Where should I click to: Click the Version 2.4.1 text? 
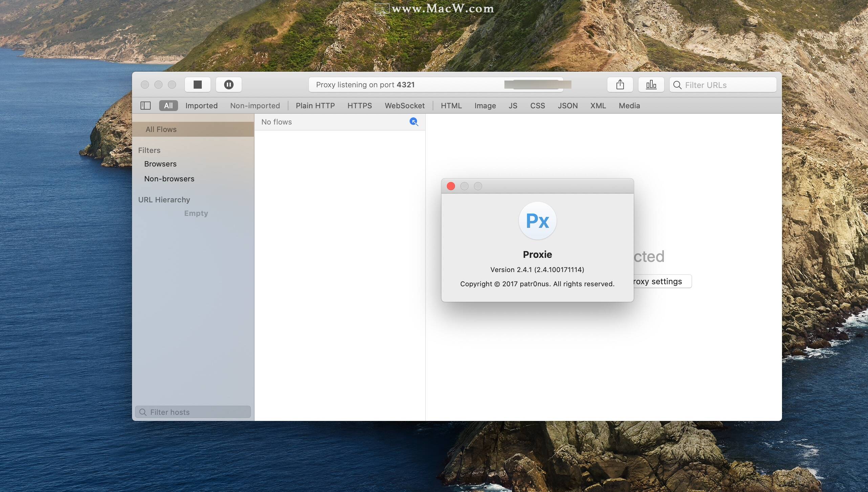pos(537,270)
